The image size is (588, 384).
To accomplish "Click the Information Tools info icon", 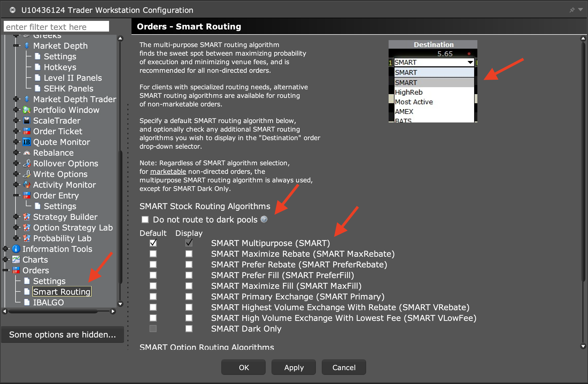I will click(16, 249).
